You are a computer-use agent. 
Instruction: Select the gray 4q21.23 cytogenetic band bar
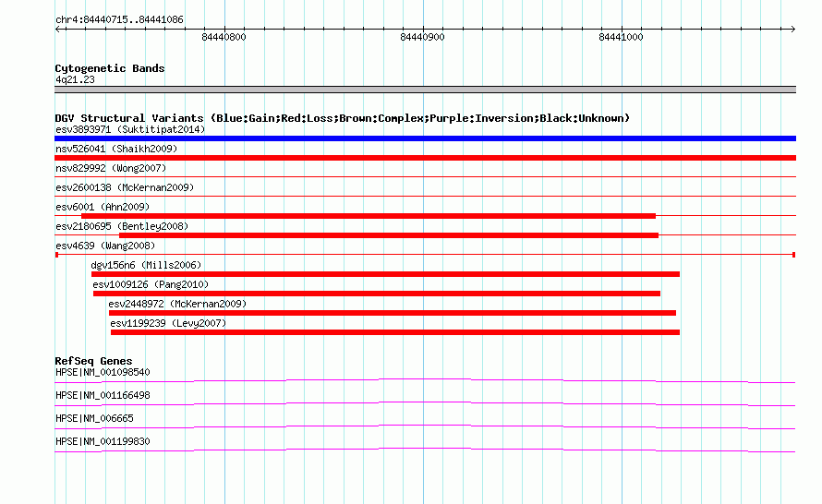[x=425, y=90]
